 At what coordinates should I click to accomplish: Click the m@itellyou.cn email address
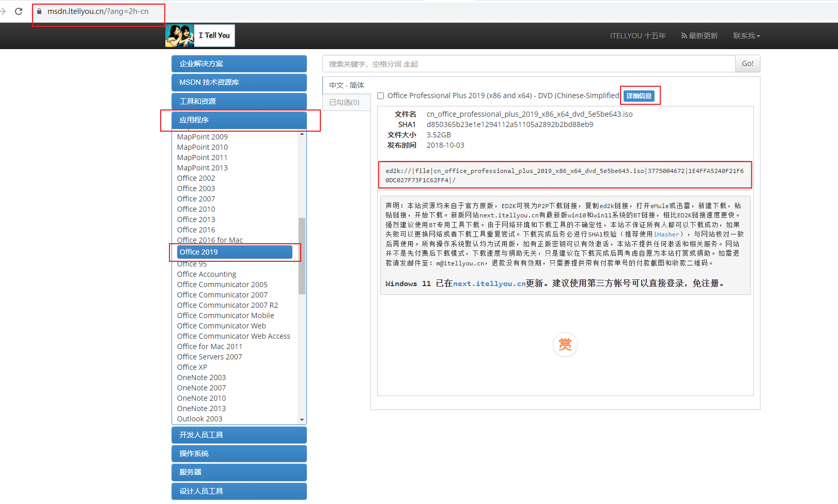tap(461, 263)
